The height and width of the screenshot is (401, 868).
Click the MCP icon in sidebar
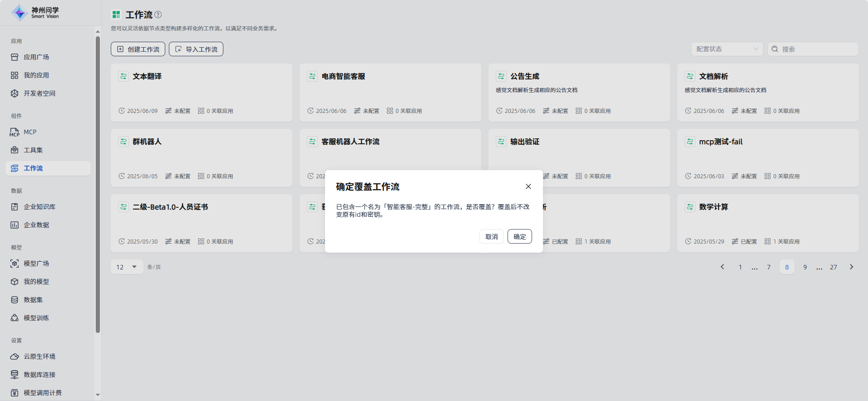tap(15, 132)
